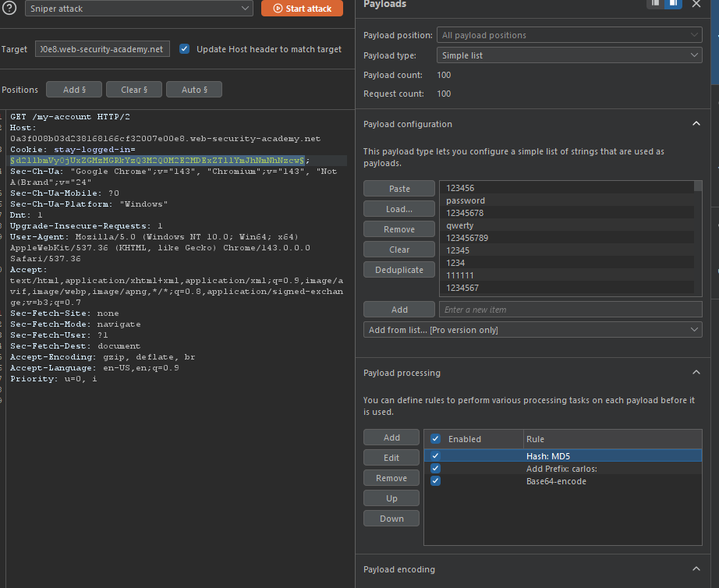Click the Sec-Fetch-Site: none header line

[65, 313]
